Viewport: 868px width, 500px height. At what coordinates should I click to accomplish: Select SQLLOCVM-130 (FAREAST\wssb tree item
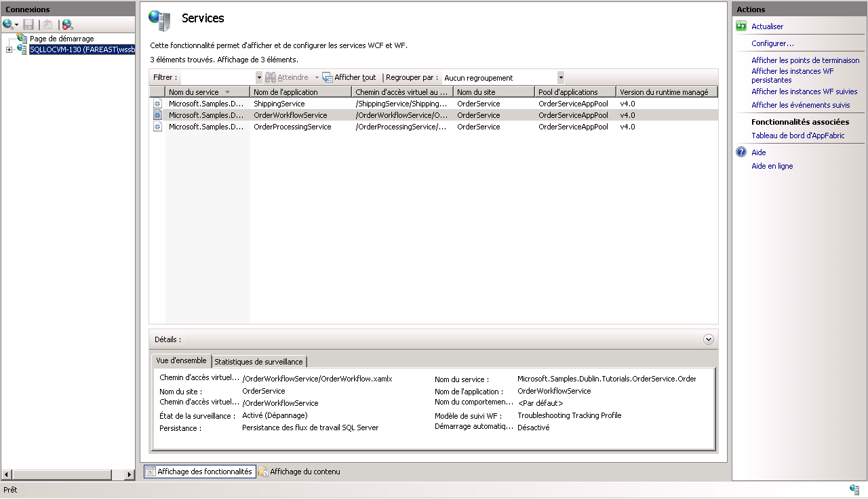[82, 49]
